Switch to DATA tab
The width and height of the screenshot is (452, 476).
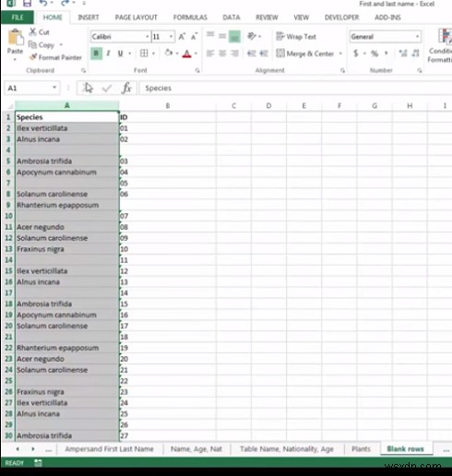[232, 18]
